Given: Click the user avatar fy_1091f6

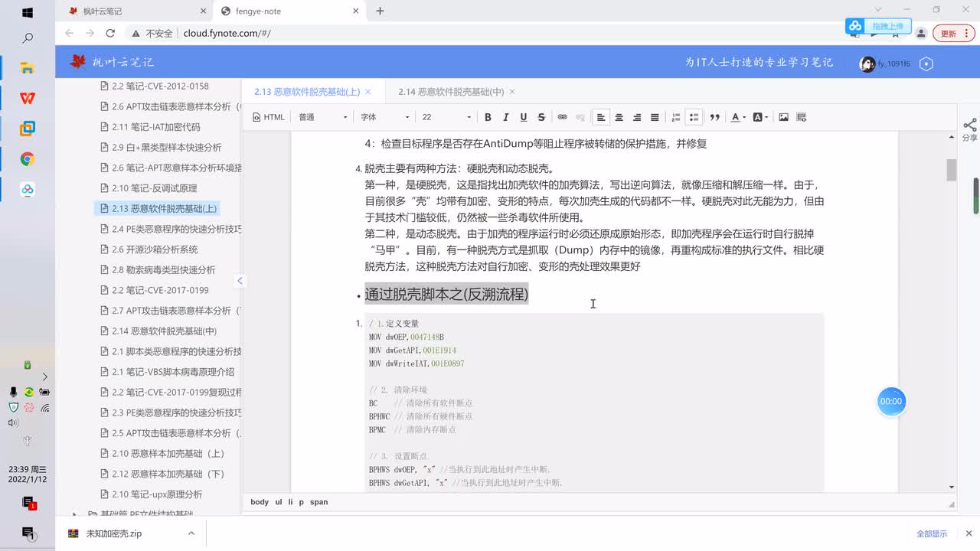Looking at the screenshot, I should (x=867, y=64).
